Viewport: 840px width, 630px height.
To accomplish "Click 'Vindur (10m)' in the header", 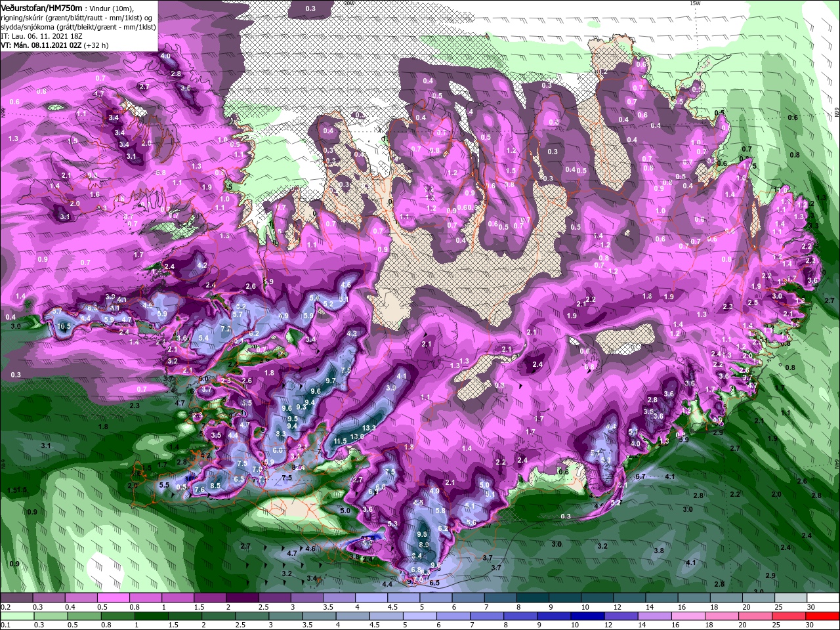I will click(112, 8).
